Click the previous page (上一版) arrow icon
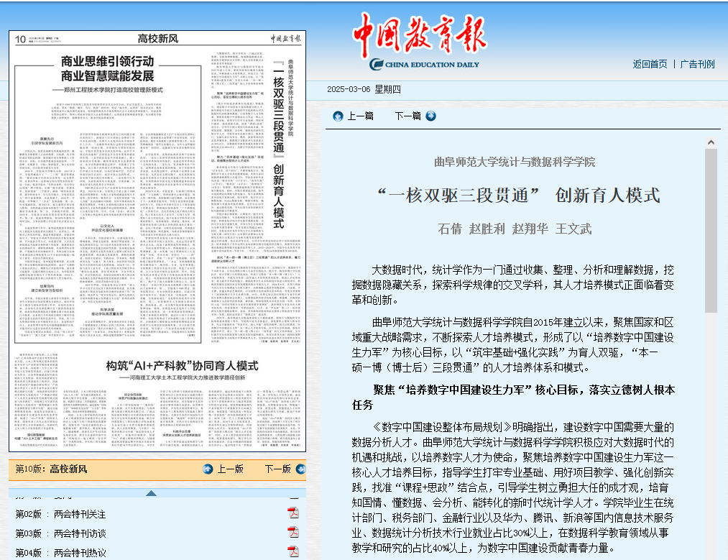728x560 pixels. coord(208,469)
